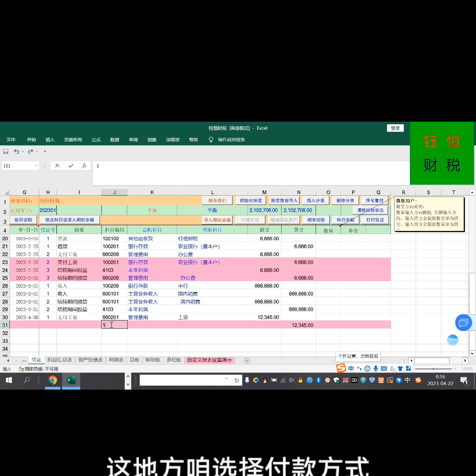Open the 公式 ribbon tab
Viewport: 476px width, 476px height.
click(96, 140)
